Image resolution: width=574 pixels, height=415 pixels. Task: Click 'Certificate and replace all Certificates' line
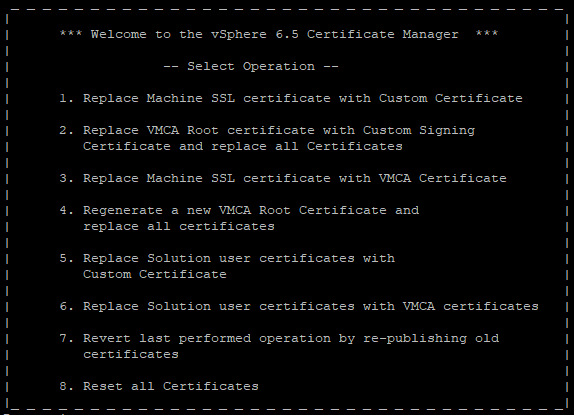pyautogui.click(x=242, y=146)
